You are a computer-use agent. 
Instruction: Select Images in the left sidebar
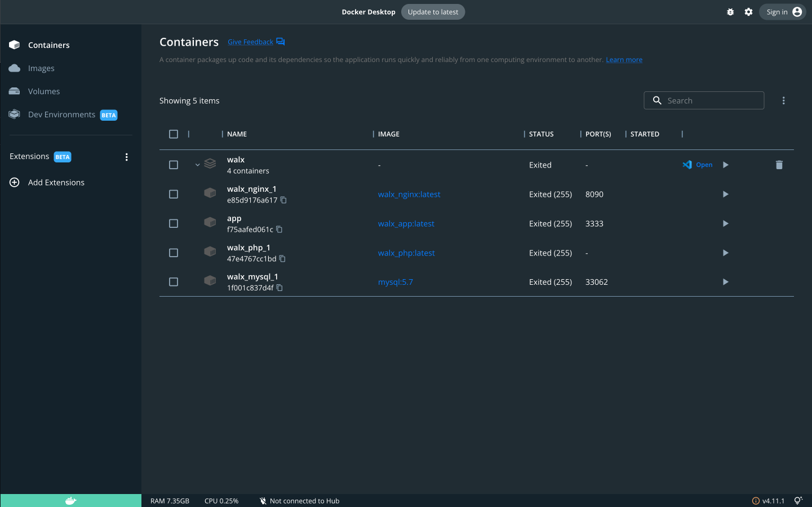pos(41,68)
